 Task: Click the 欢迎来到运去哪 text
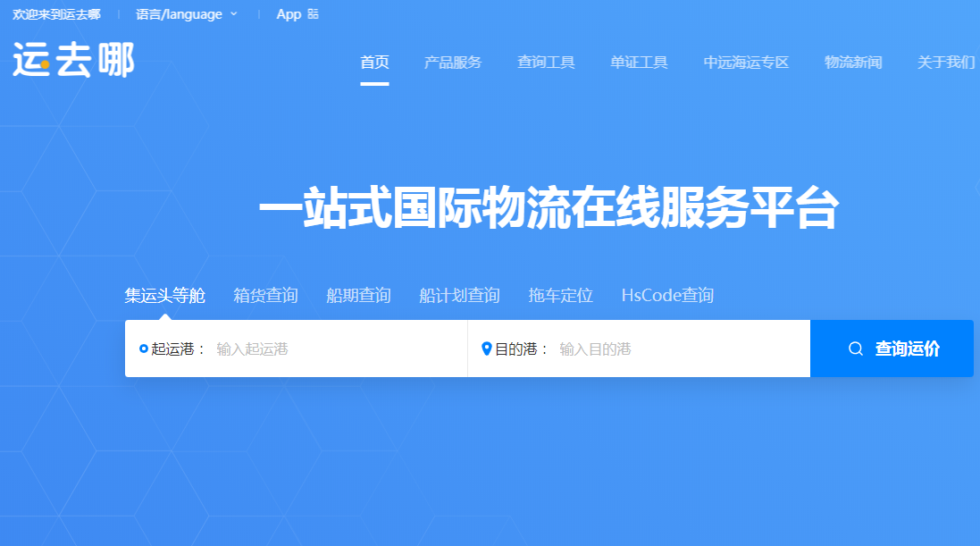click(56, 13)
